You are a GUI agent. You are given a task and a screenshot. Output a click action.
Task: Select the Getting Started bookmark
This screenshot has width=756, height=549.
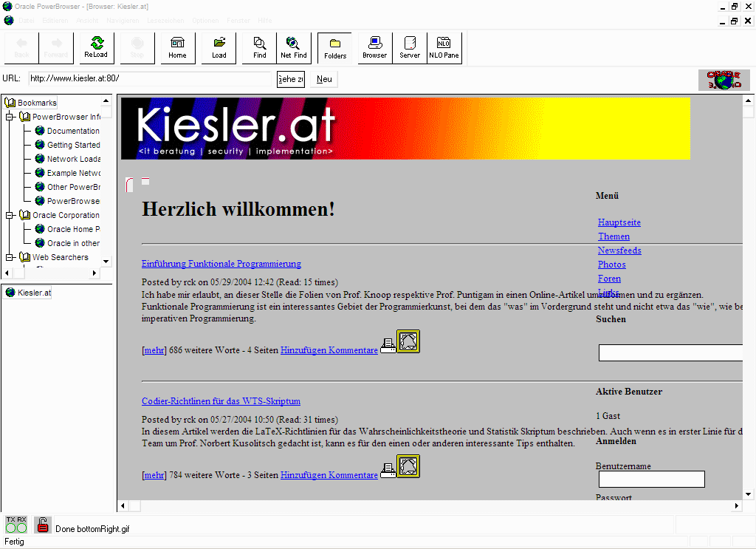[x=73, y=145]
